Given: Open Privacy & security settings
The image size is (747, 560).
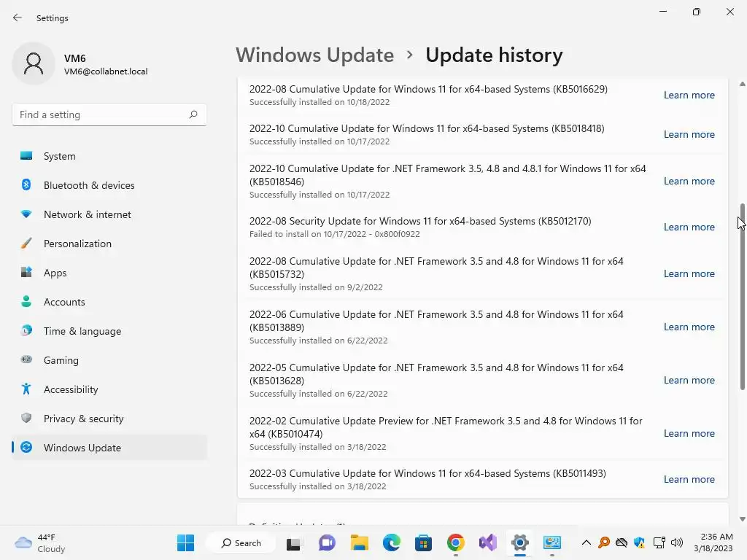Looking at the screenshot, I should pos(109,419).
